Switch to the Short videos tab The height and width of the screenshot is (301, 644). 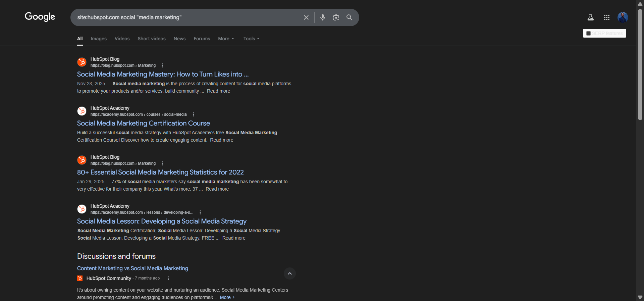[x=152, y=39]
